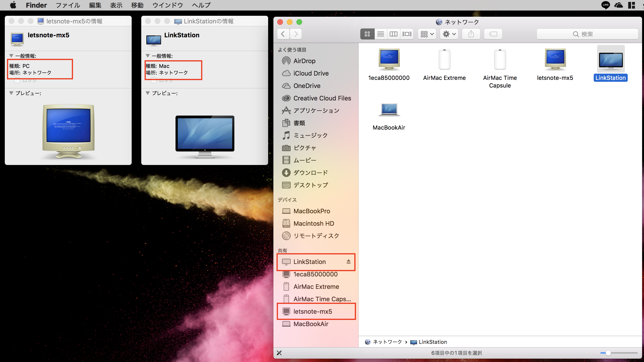This screenshot has width=644, height=362.
Task: Switch to list view in Finder toolbar
Action: coord(380,34)
